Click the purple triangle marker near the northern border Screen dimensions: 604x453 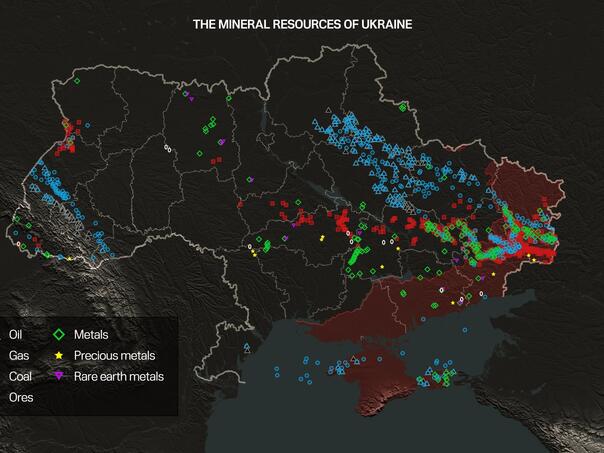(186, 95)
